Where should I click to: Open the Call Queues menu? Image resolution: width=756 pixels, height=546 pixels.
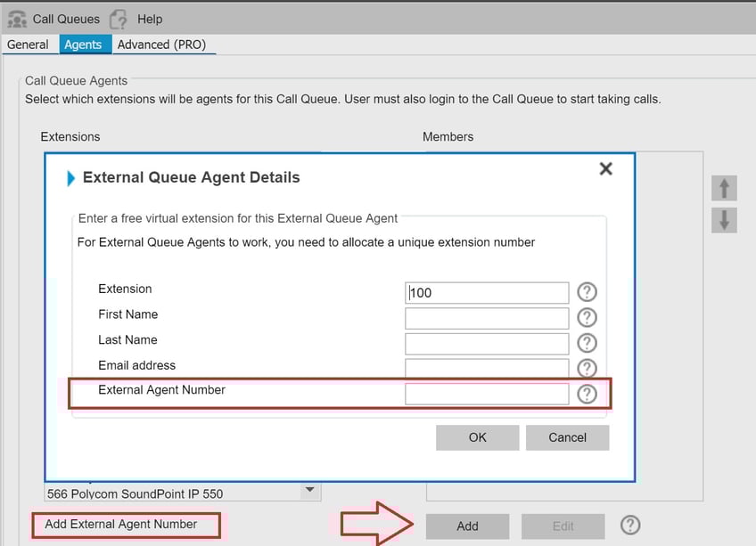tap(66, 20)
